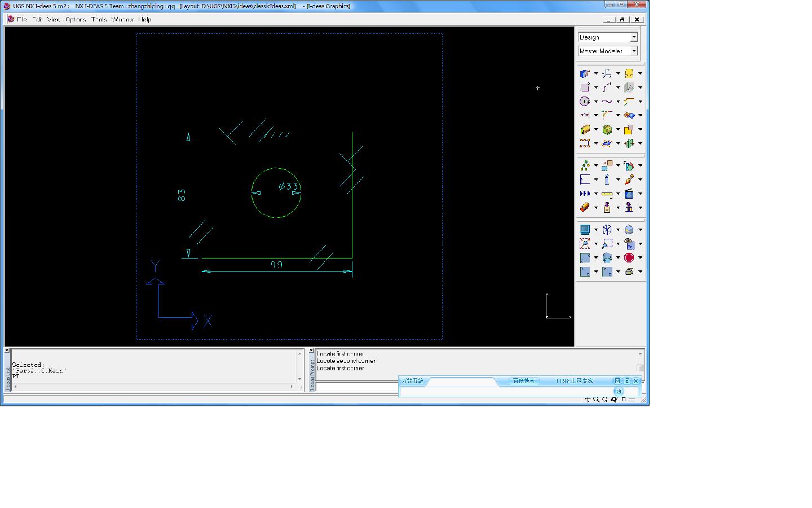The width and height of the screenshot is (812, 508).
Task: Select the box Zoom region icon
Action: point(607,244)
